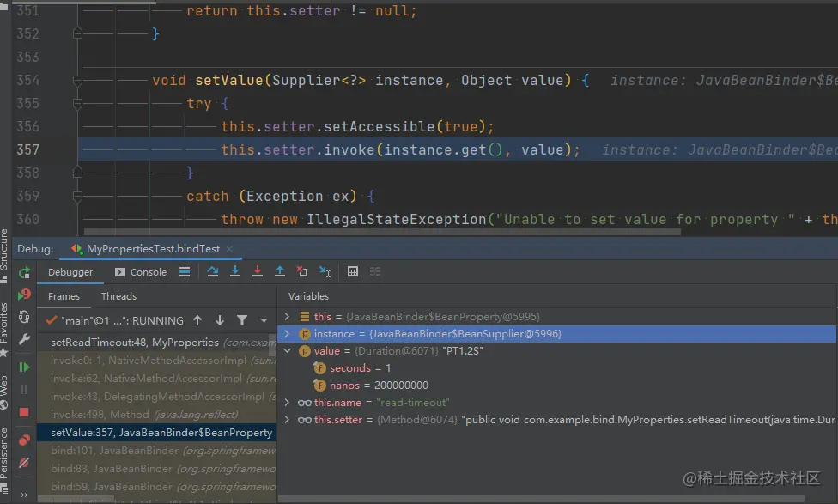The image size is (838, 504).
Task: Click the Run to Cursor icon
Action: pyautogui.click(x=325, y=272)
